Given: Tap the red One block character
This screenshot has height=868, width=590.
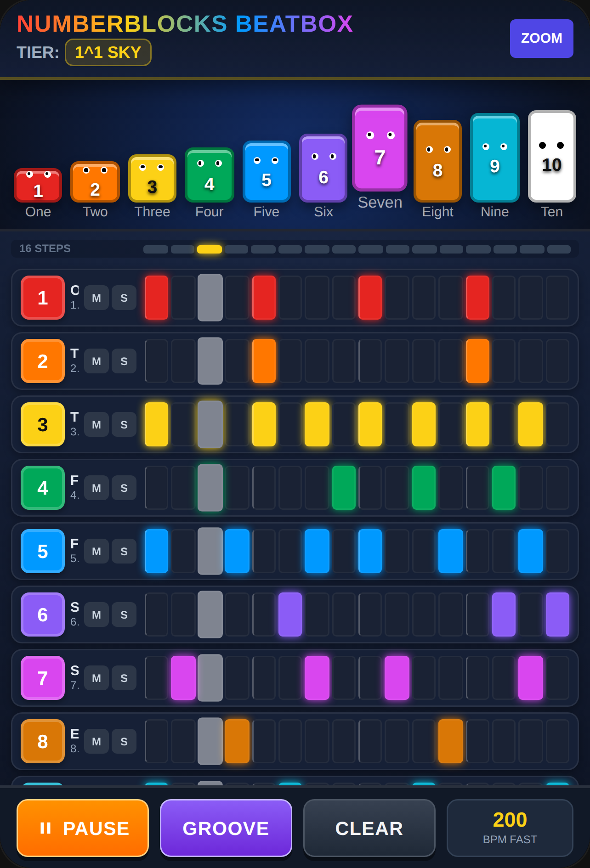Looking at the screenshot, I should pos(38,186).
